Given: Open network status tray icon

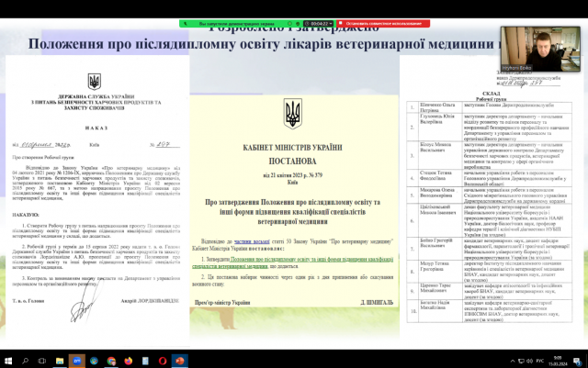Looking at the screenshot, I should [x=521, y=361].
